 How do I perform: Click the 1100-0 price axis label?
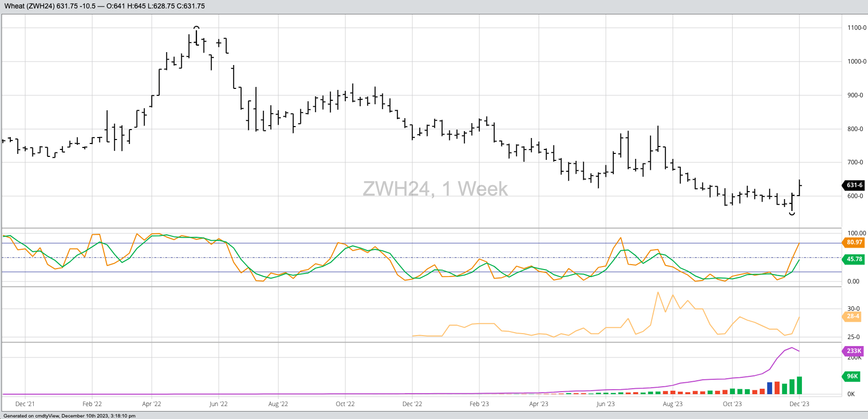(x=857, y=28)
